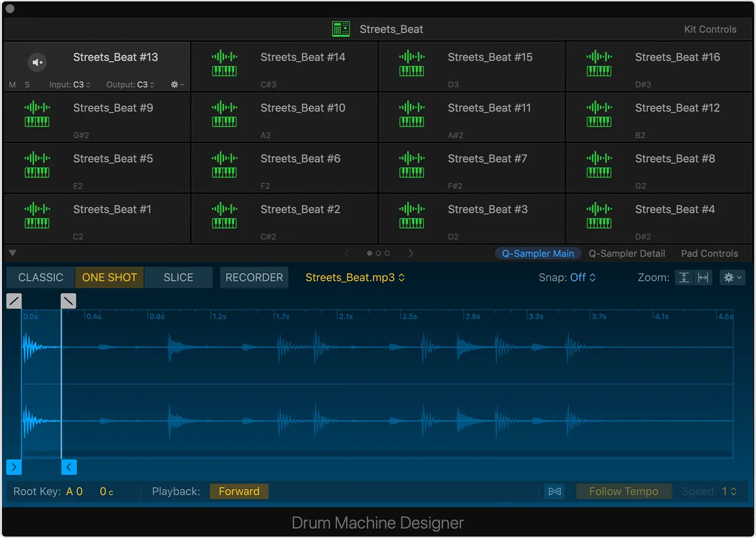Click the flex mode icon beside Follow Tempo
756x538 pixels.
[x=554, y=491]
